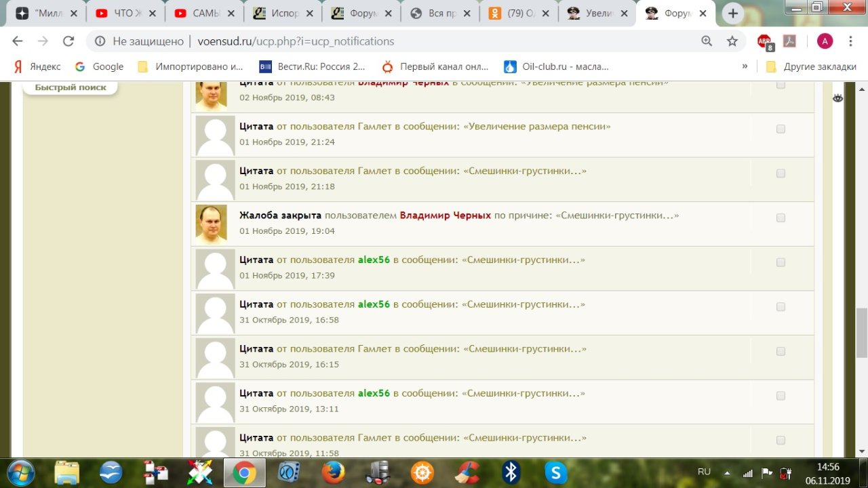This screenshot has height=488, width=868.
Task: Bookmark this page with the star icon
Action: click(732, 41)
